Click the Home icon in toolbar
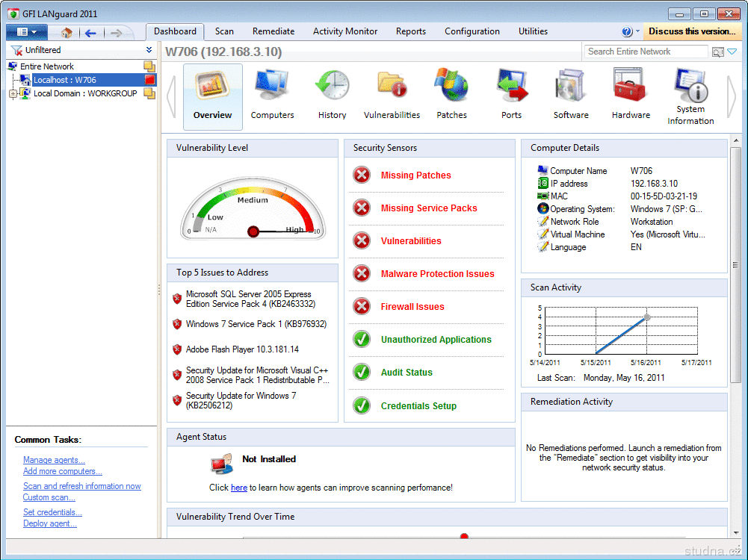Image resolution: width=748 pixels, height=560 pixels. [x=67, y=32]
